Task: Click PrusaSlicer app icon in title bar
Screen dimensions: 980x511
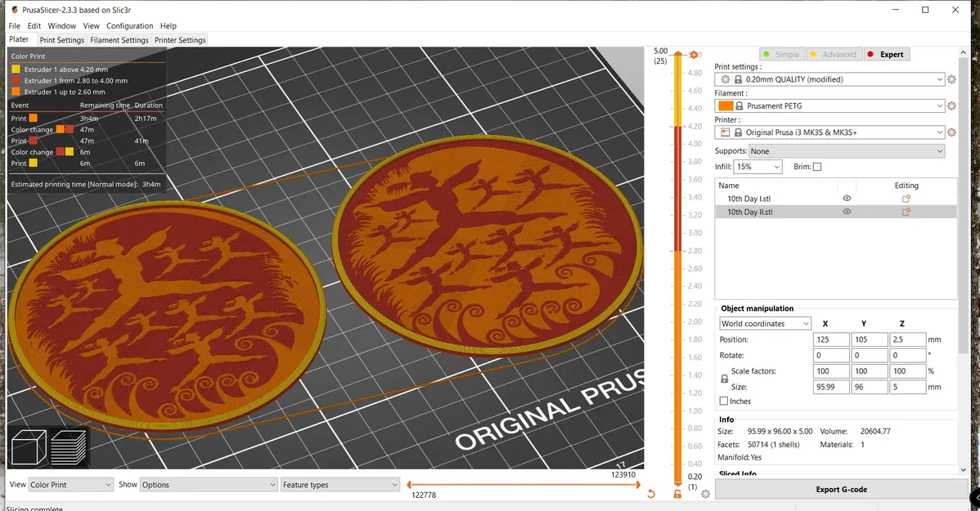Action: (15, 10)
